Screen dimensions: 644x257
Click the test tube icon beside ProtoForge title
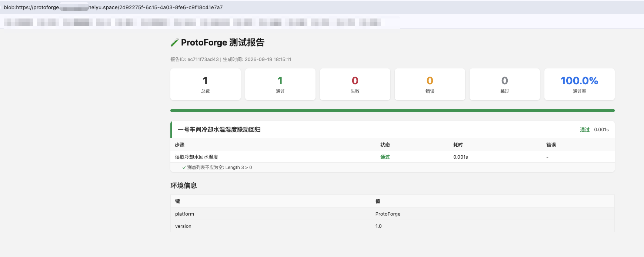(x=174, y=43)
